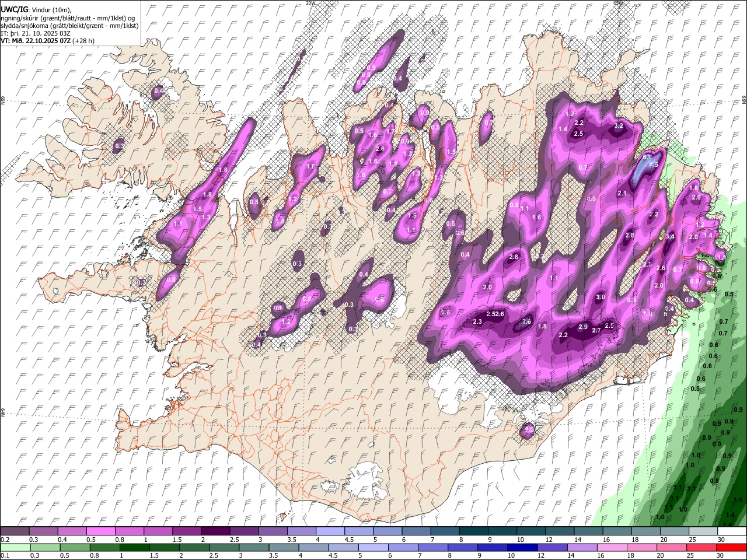Click the '18' label in the upper legend row
Screen dimensions: 747x560
634,540
